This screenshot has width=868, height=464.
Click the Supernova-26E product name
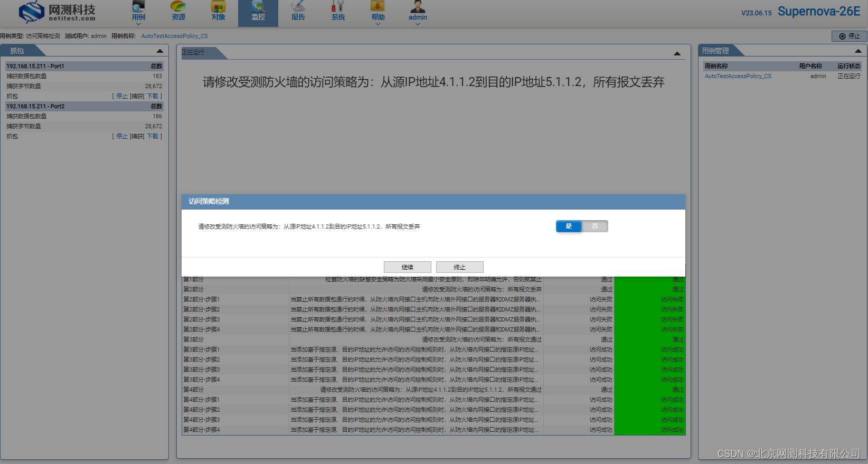pos(819,12)
